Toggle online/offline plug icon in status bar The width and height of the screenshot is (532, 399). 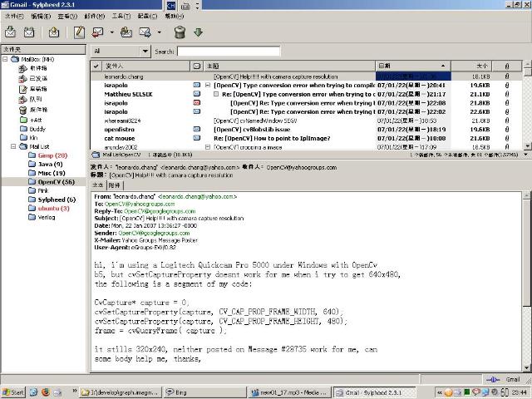493,379
